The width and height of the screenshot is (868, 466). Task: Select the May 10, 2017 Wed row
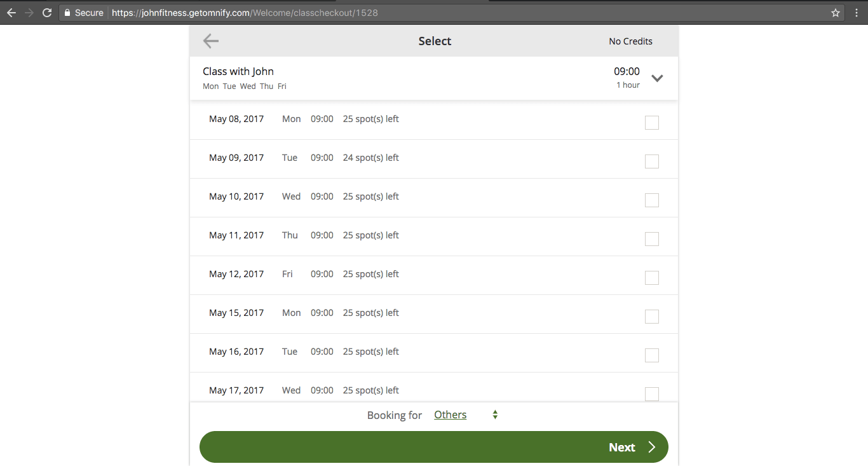point(434,198)
